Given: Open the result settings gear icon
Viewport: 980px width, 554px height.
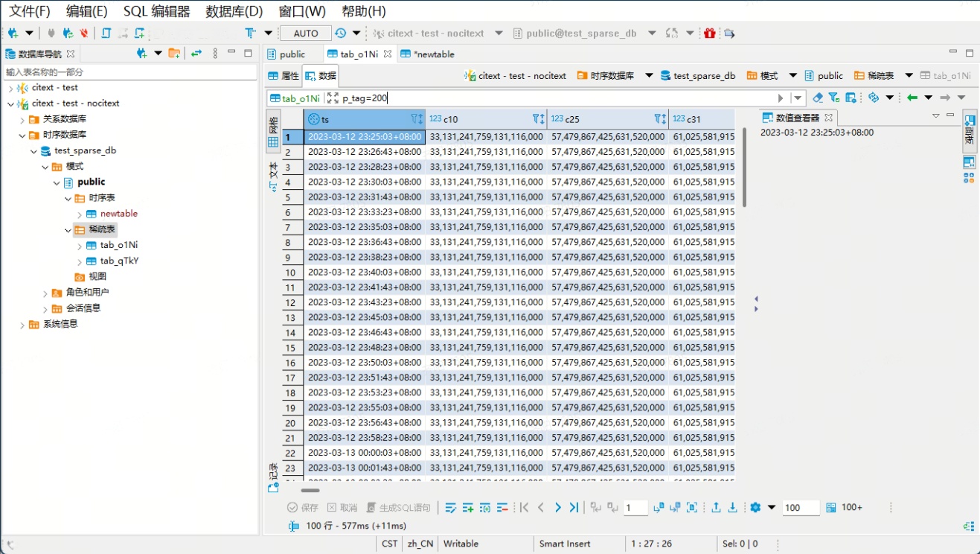Looking at the screenshot, I should click(x=756, y=508).
